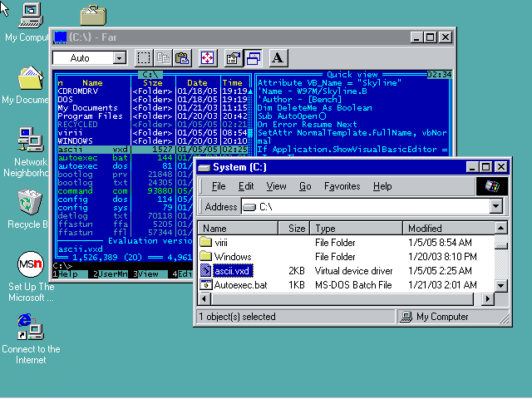Sort by the Type column header
Screen dimensions: 532x399
[x=357, y=228]
